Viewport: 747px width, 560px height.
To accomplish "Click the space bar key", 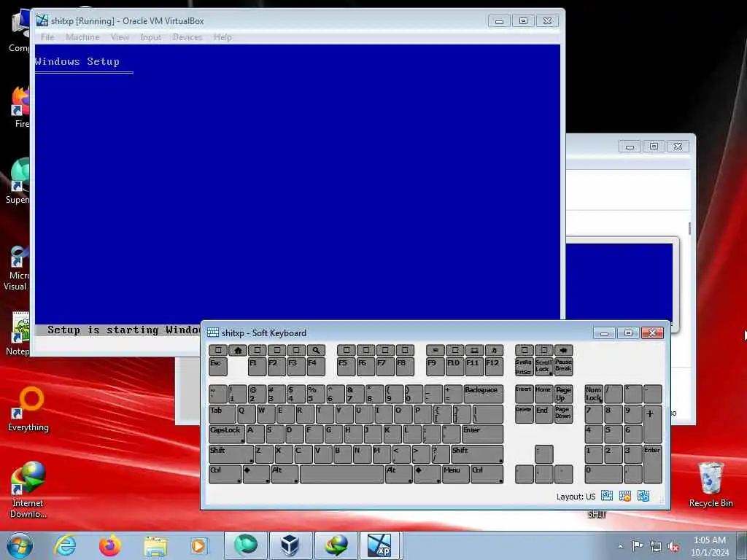I will click(341, 474).
